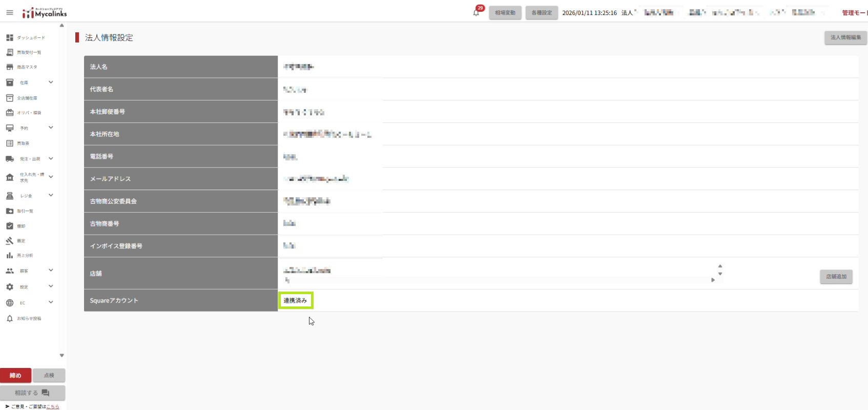
Task: Click the こちら feedback link
Action: coord(52,406)
